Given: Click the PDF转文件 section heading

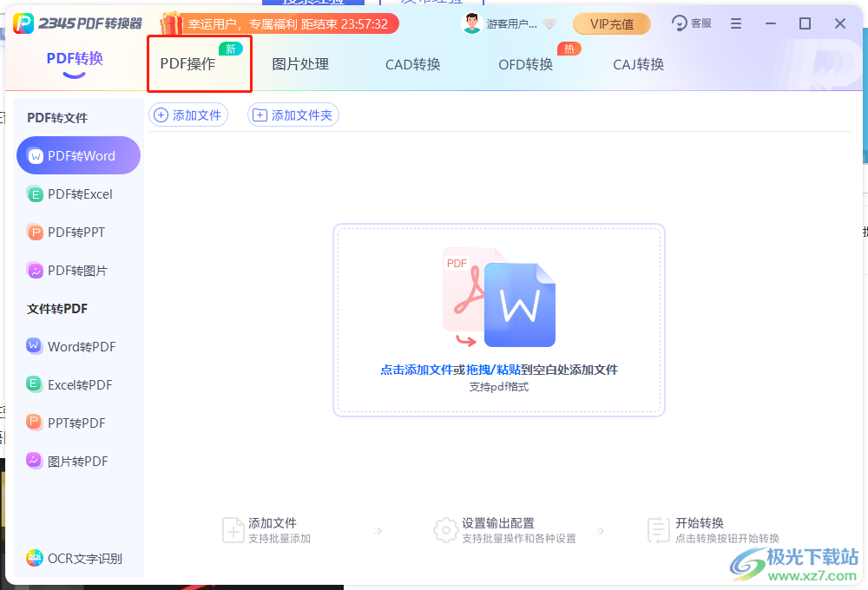Looking at the screenshot, I should (x=57, y=118).
